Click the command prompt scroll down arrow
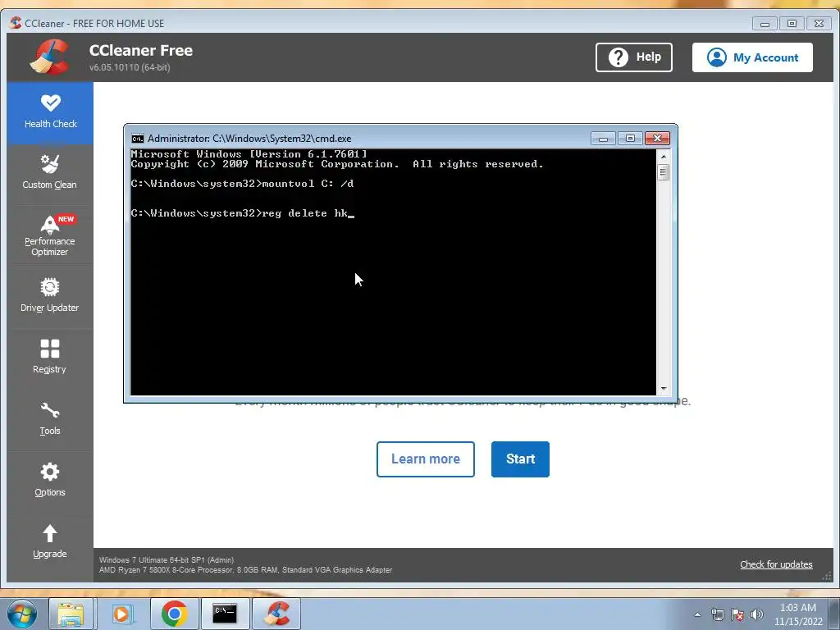Screen dimensions: 840x630 pyautogui.click(x=663, y=389)
